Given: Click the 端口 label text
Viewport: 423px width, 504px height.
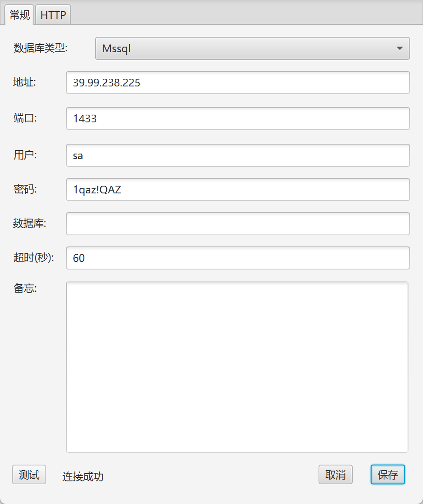Looking at the screenshot, I should click(x=25, y=118).
